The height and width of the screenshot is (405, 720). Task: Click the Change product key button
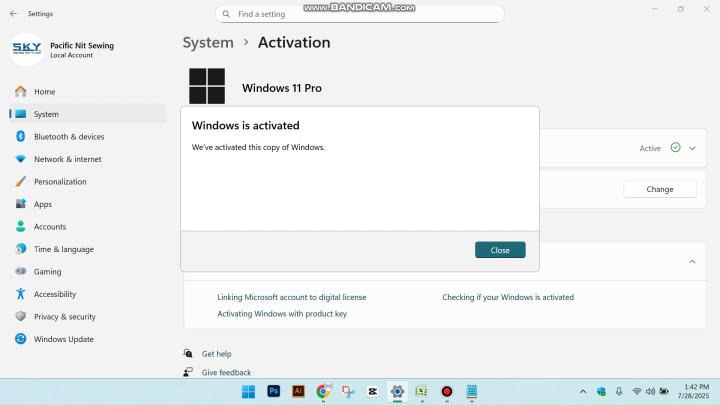click(659, 189)
